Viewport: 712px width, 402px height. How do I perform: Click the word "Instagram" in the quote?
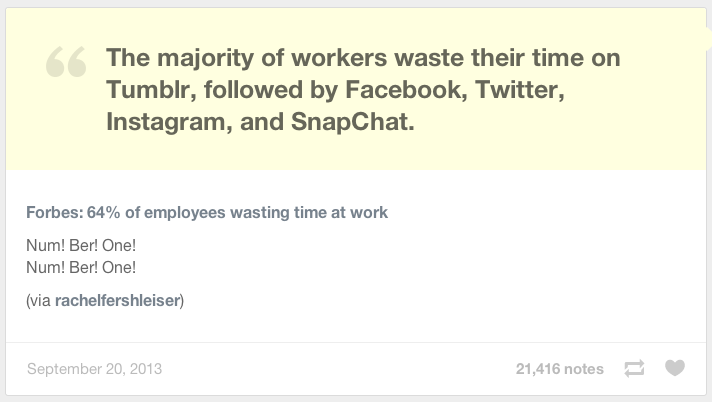[x=164, y=125]
